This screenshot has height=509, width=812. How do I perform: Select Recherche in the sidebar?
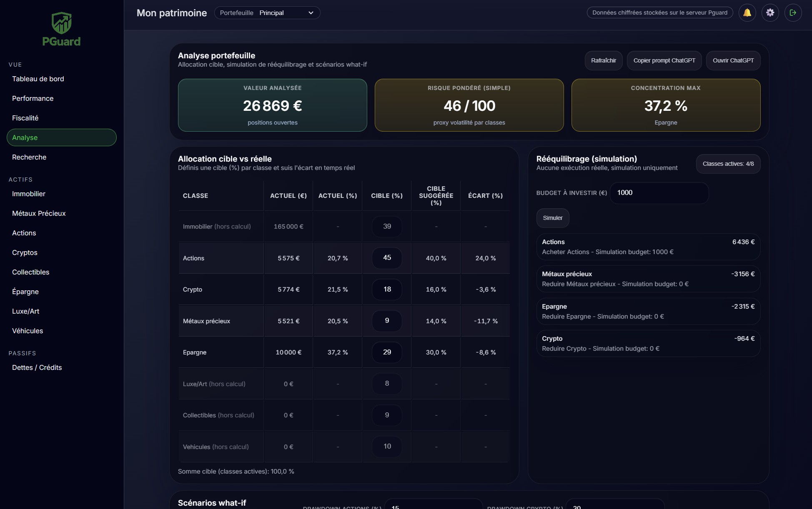click(29, 157)
